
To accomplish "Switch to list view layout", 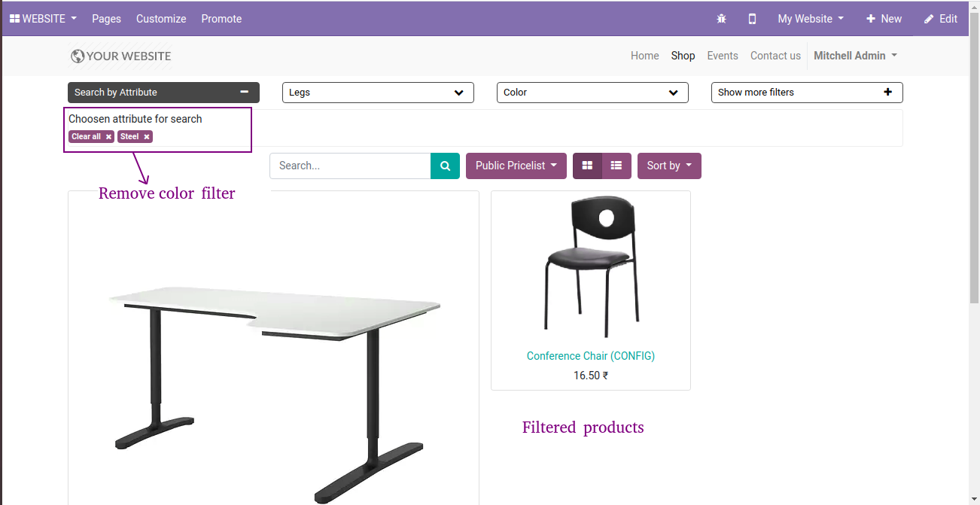I will click(x=616, y=166).
